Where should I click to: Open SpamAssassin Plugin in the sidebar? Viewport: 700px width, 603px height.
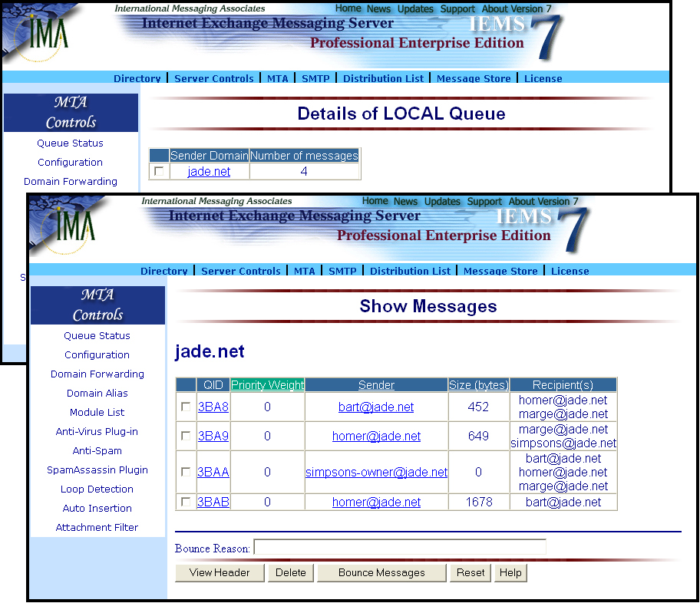[x=97, y=470]
